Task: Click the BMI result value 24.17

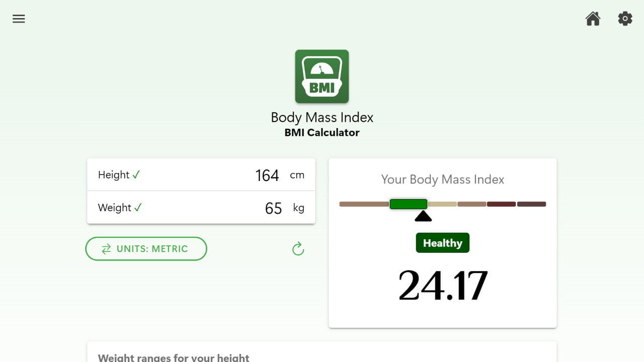Action: (442, 285)
